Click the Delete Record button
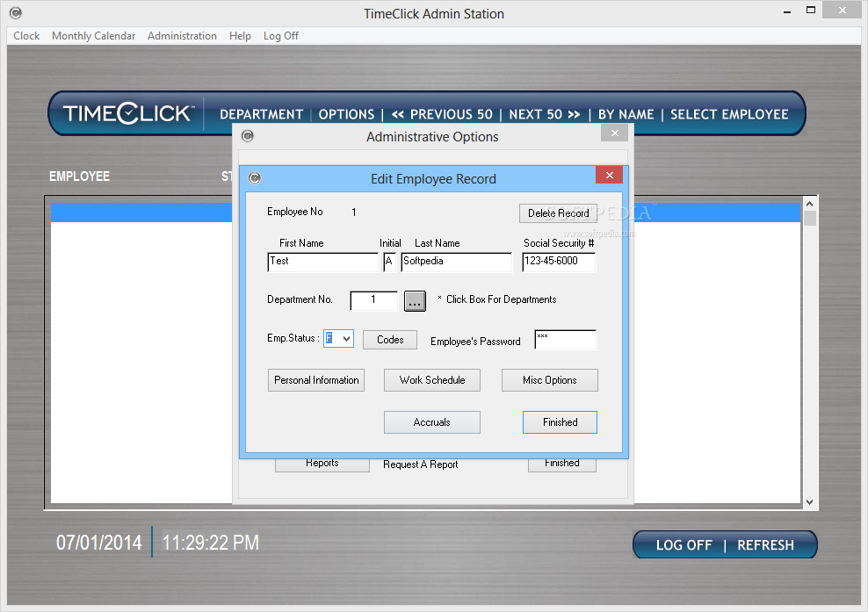Viewport: 868px width, 612px height. 558,213
